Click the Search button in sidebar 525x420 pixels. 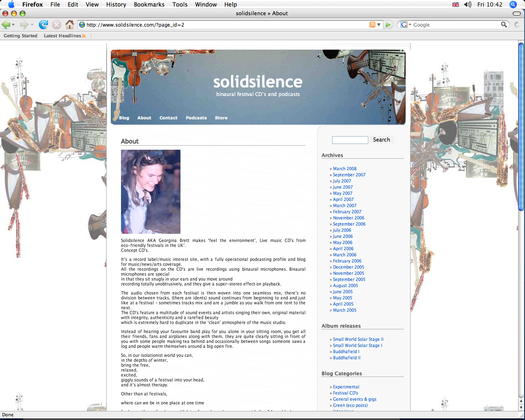(x=381, y=140)
